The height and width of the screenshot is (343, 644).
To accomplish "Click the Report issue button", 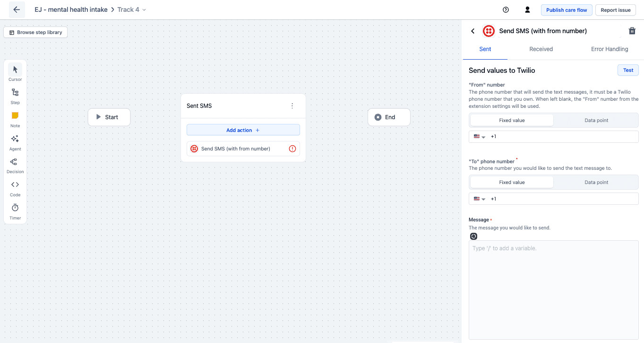I will tap(616, 10).
